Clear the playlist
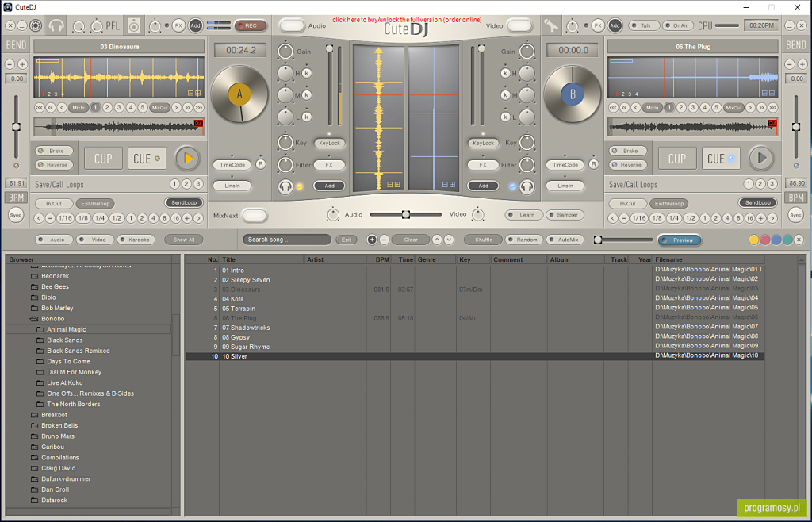 point(411,240)
